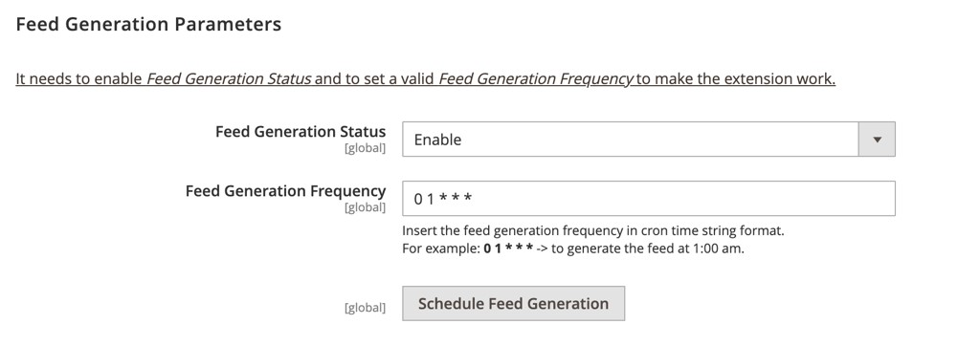Click the [global] scope tag under Feed Generation Status

(365, 149)
